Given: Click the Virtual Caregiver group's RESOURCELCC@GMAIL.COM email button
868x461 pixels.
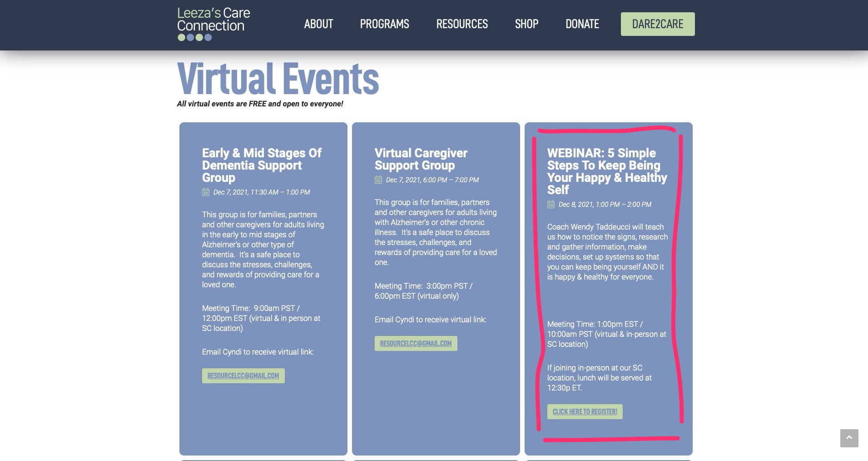Looking at the screenshot, I should [416, 343].
